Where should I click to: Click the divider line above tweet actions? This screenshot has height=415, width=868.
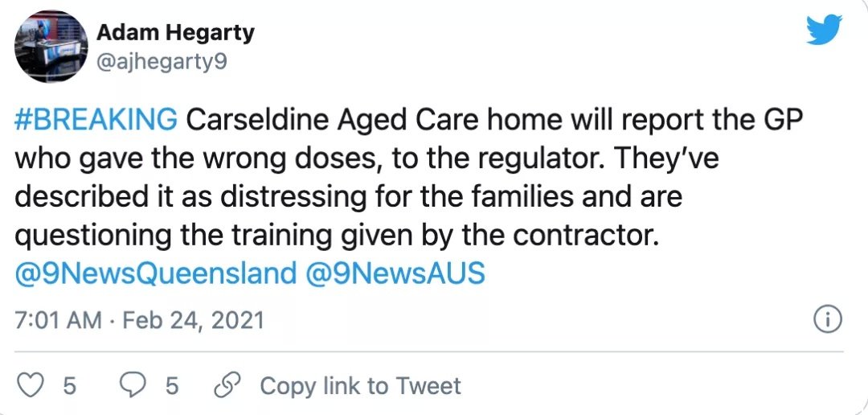pyautogui.click(x=429, y=351)
